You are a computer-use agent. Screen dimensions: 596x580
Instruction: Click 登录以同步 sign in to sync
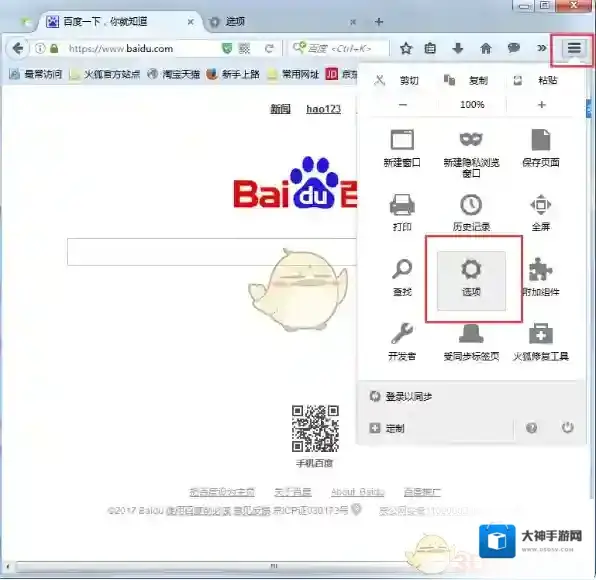pos(401,397)
